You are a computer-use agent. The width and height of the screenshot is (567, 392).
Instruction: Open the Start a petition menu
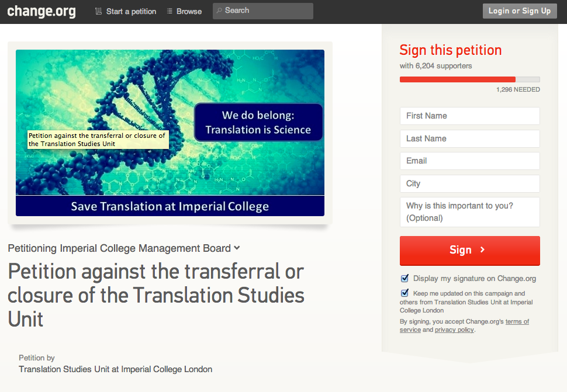click(x=129, y=11)
